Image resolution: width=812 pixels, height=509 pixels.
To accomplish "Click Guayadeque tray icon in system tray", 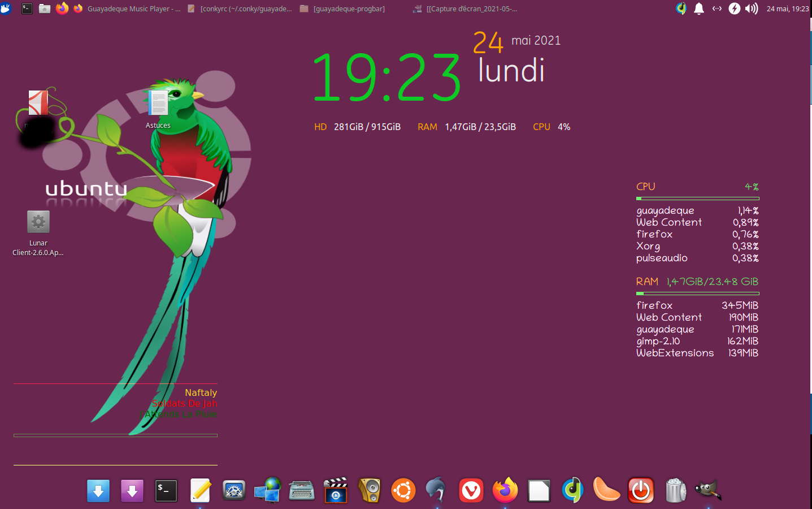I will pyautogui.click(x=681, y=8).
